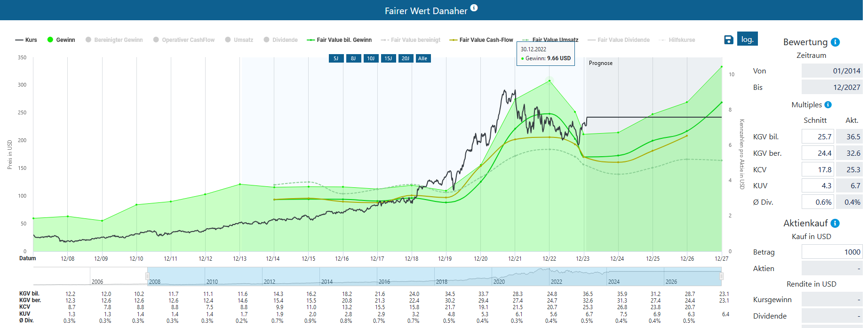Viewport: 868px width, 328px height.
Task: Click the Rendite in USD heading
Action: pyautogui.click(x=812, y=284)
